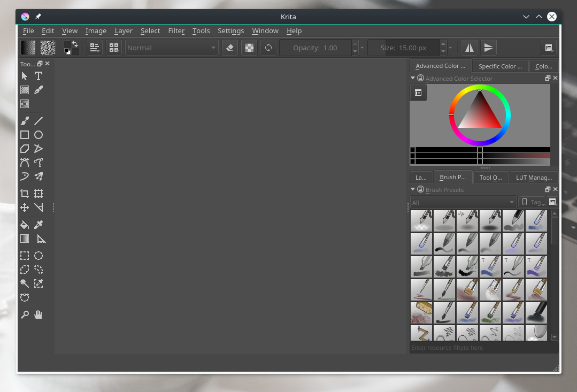
Task: Adjust the brush Size slider
Action: click(404, 48)
